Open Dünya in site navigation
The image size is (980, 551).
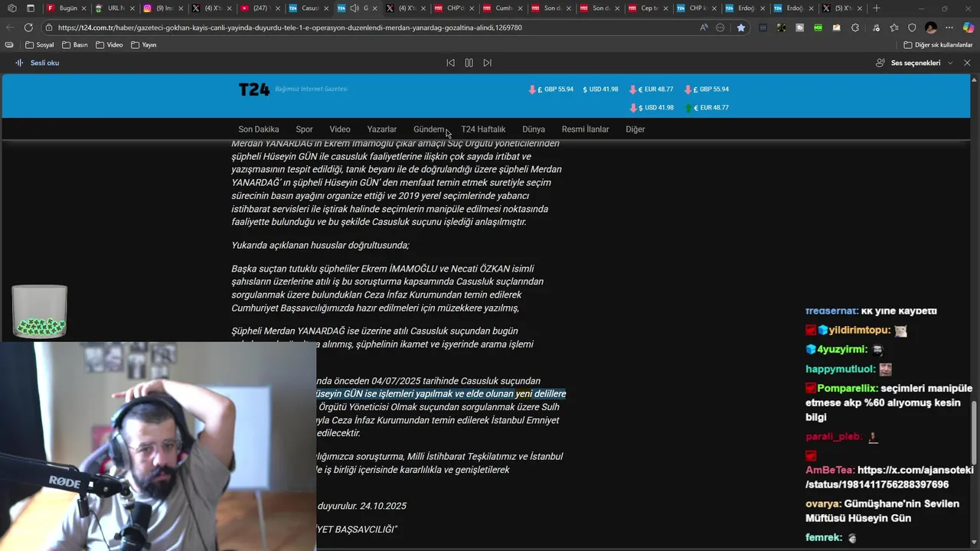point(534,129)
